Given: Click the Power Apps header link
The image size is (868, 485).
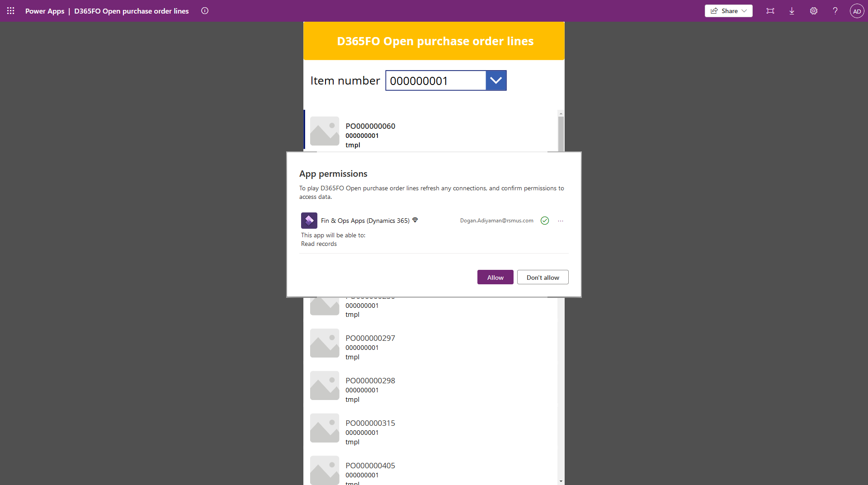Looking at the screenshot, I should point(45,11).
